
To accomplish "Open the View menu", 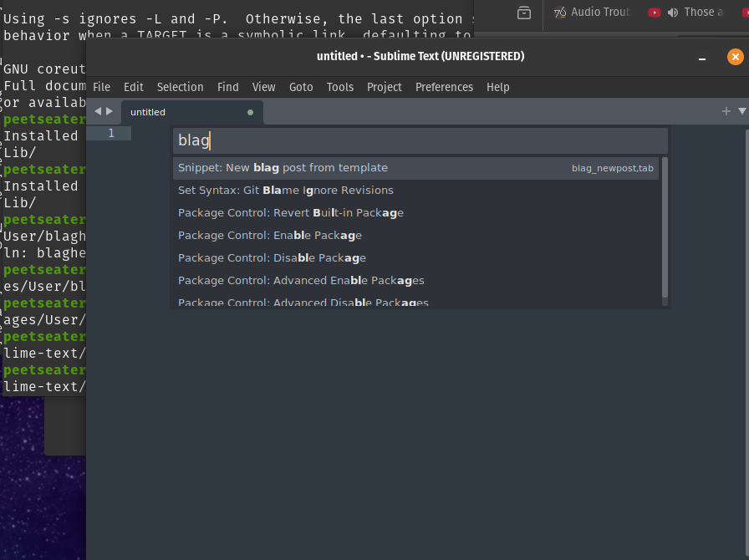I will coord(263,87).
